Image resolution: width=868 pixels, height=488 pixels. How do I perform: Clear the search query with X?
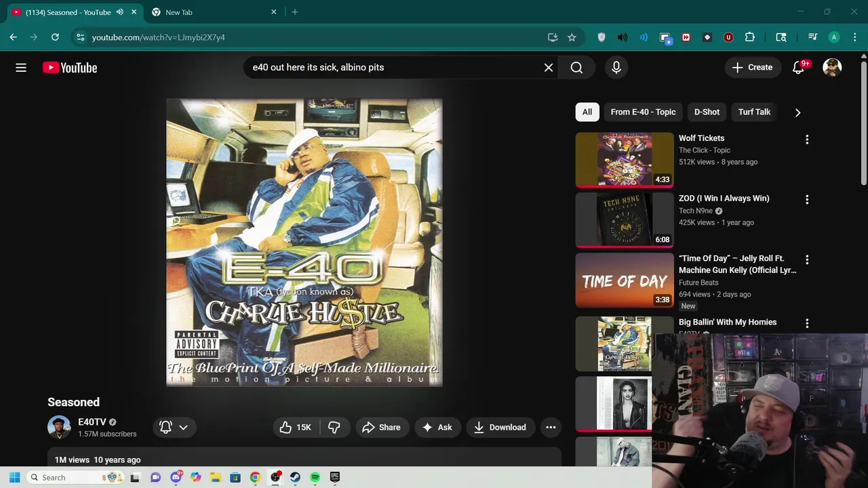click(x=549, y=68)
